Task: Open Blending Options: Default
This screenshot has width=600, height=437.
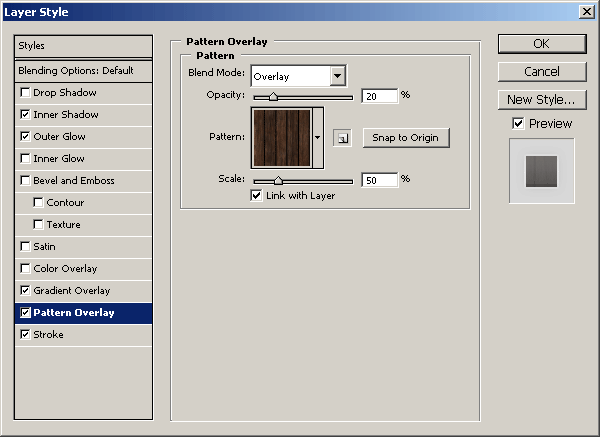Action: [83, 71]
